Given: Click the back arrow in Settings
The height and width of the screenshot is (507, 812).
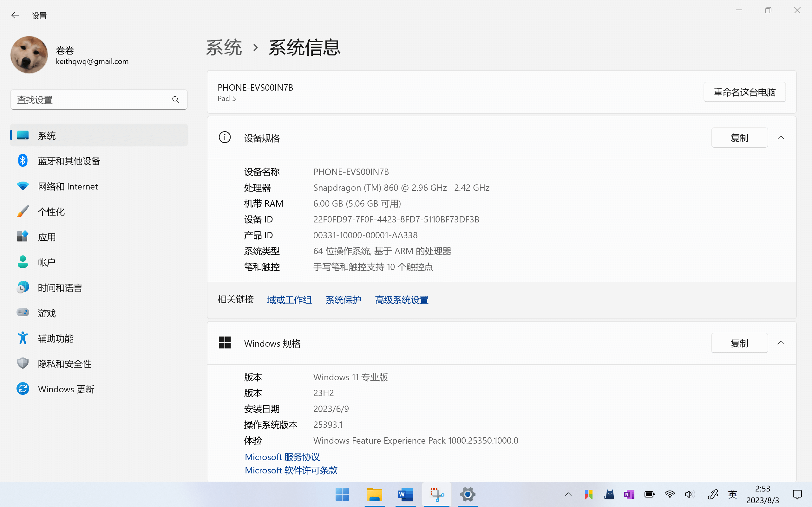Looking at the screenshot, I should click(x=15, y=16).
